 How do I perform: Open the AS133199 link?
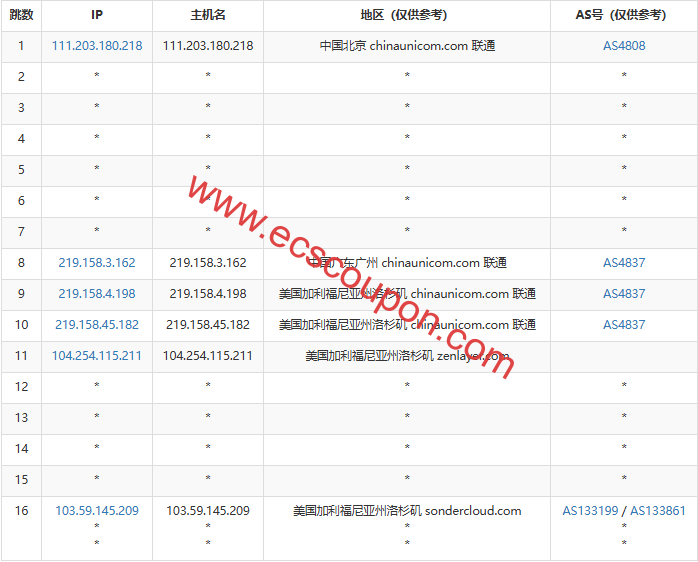590,510
